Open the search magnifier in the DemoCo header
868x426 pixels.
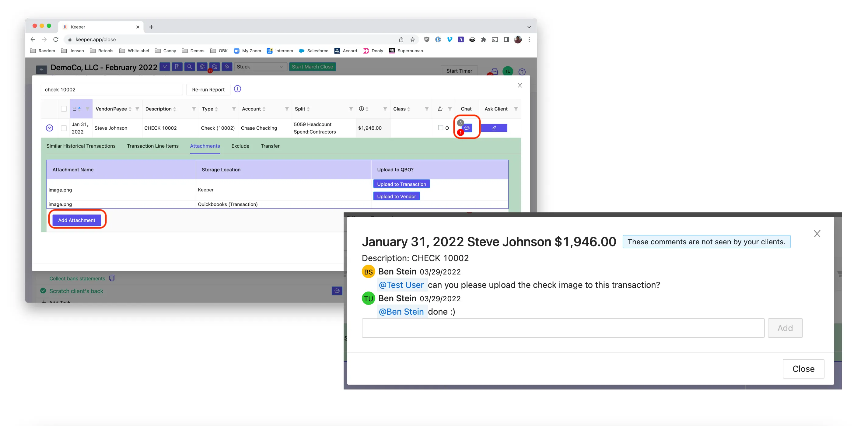190,67
